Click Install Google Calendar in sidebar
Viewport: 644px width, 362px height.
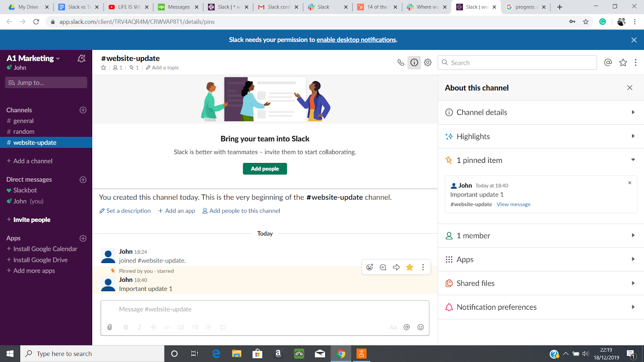coord(42,249)
